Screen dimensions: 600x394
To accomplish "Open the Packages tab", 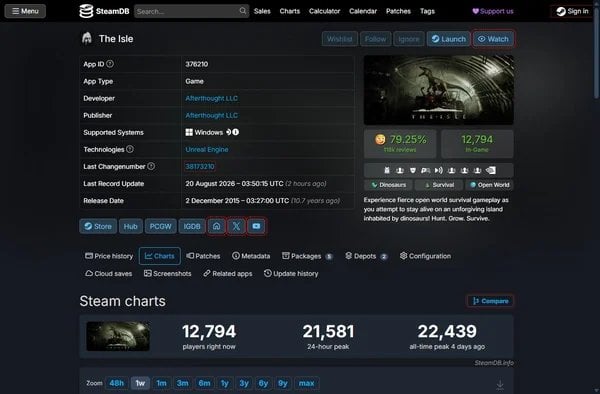I will point(307,256).
